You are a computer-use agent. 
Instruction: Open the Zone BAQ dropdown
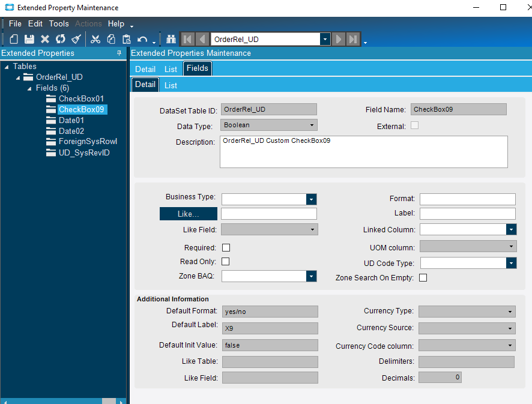pos(311,276)
